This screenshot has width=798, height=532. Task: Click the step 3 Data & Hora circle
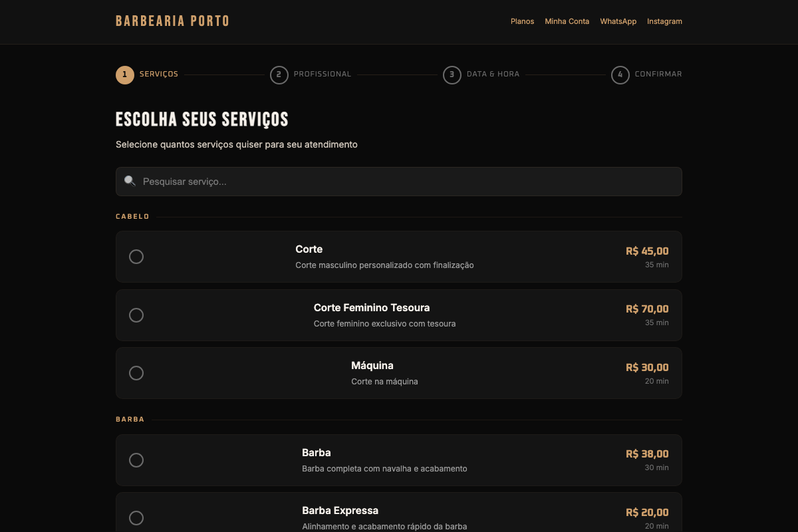[x=452, y=74]
